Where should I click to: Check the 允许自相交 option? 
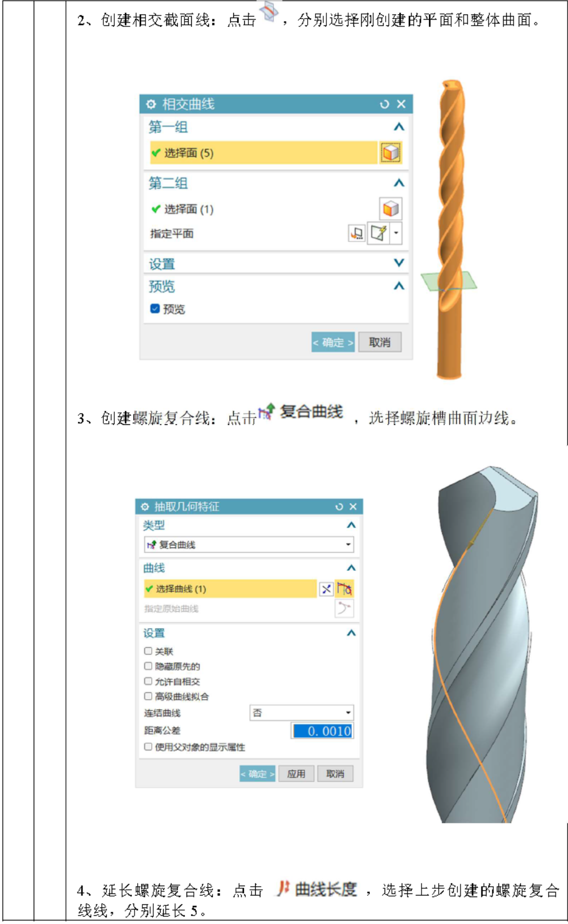(148, 681)
